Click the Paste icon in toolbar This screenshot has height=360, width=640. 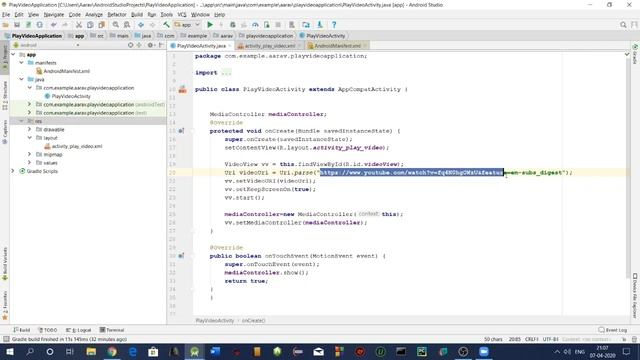(x=101, y=25)
